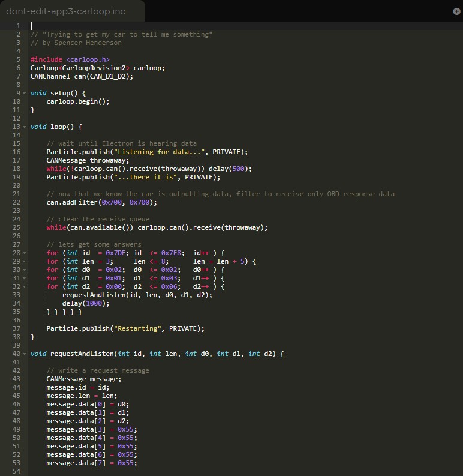Fold the 'for int d1' loop at line 31

pos(24,278)
